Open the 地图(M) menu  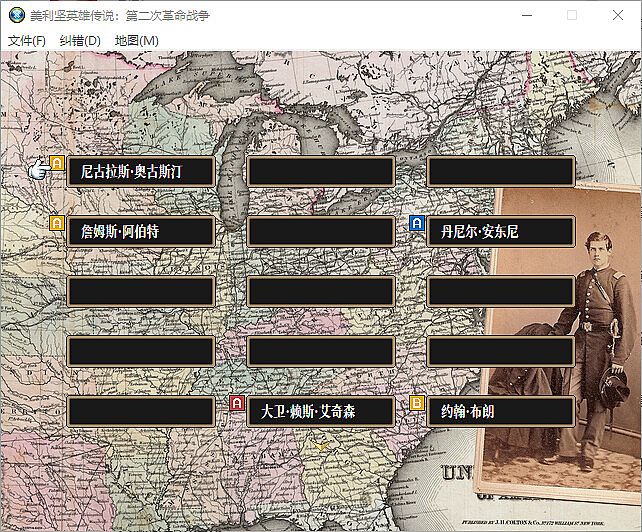tap(136, 41)
